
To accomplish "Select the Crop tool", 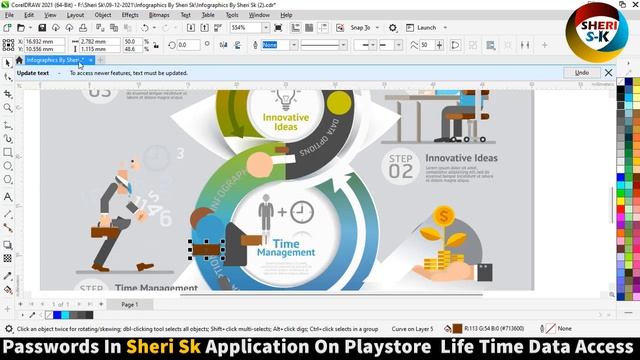I will pos(7,94).
